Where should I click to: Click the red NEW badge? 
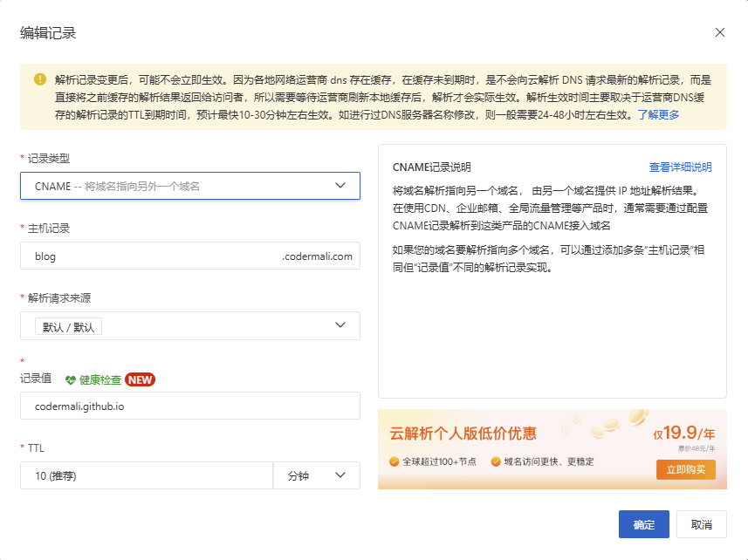pyautogui.click(x=141, y=379)
